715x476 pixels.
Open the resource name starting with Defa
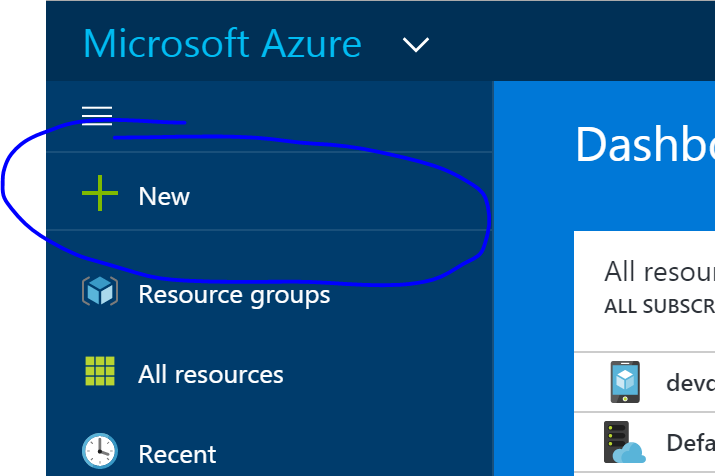(x=690, y=443)
